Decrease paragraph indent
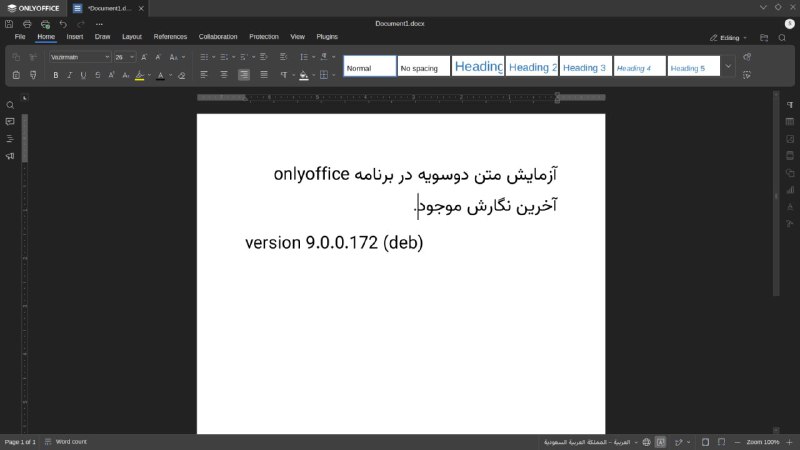The height and width of the screenshot is (450, 800). tap(263, 57)
